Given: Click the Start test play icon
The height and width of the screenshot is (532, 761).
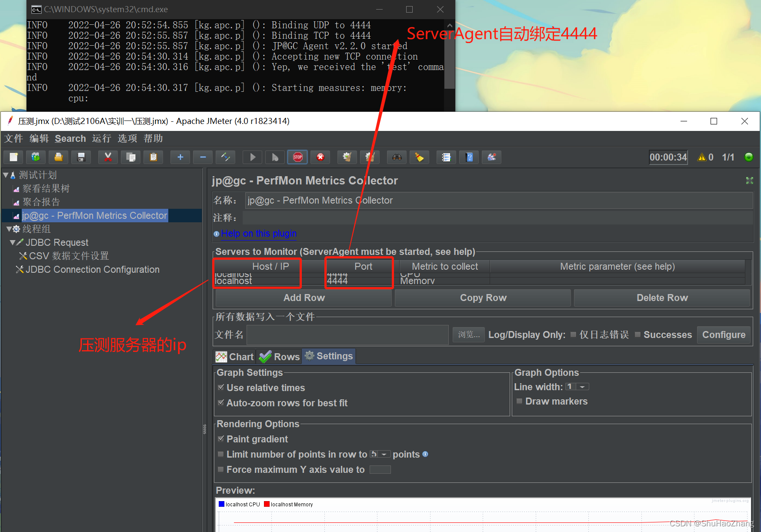Looking at the screenshot, I should [x=252, y=157].
